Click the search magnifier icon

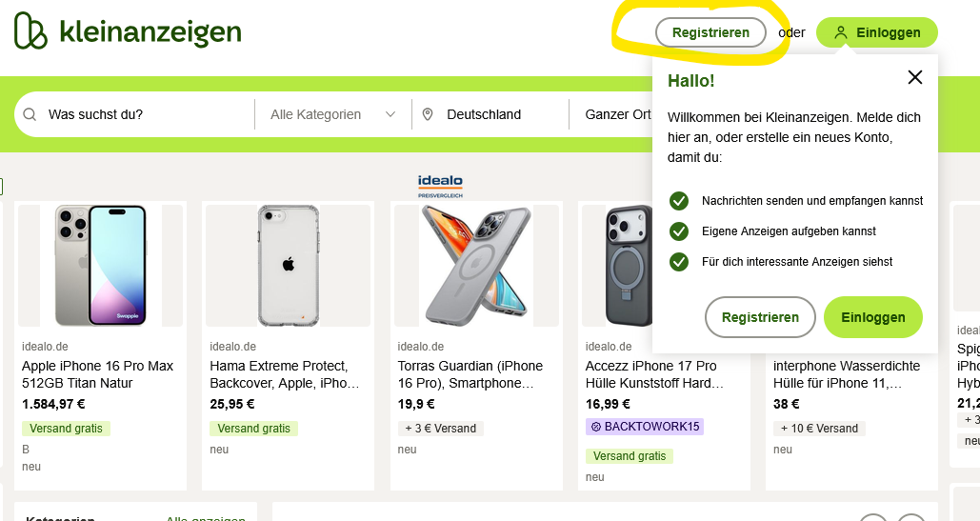point(30,114)
